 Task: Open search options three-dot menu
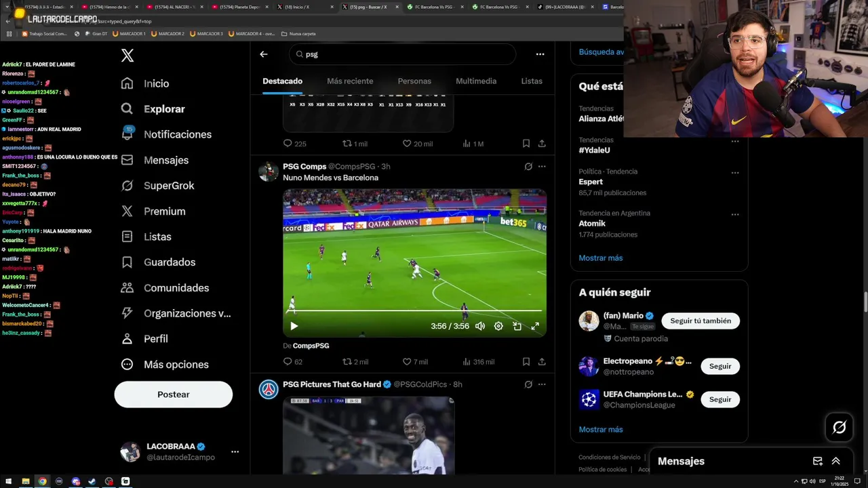point(540,54)
